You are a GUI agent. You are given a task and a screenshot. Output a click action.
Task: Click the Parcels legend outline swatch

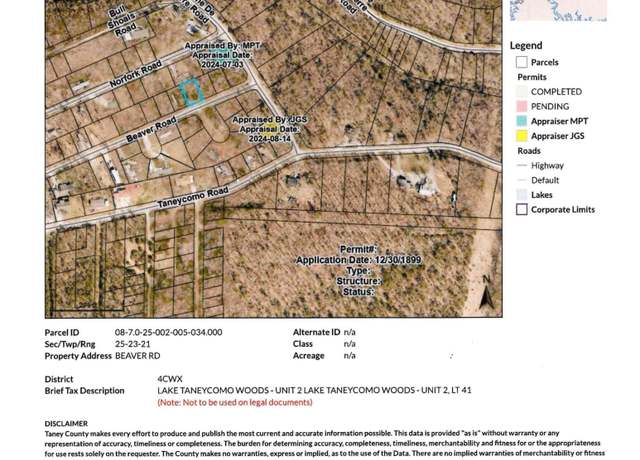pos(522,62)
